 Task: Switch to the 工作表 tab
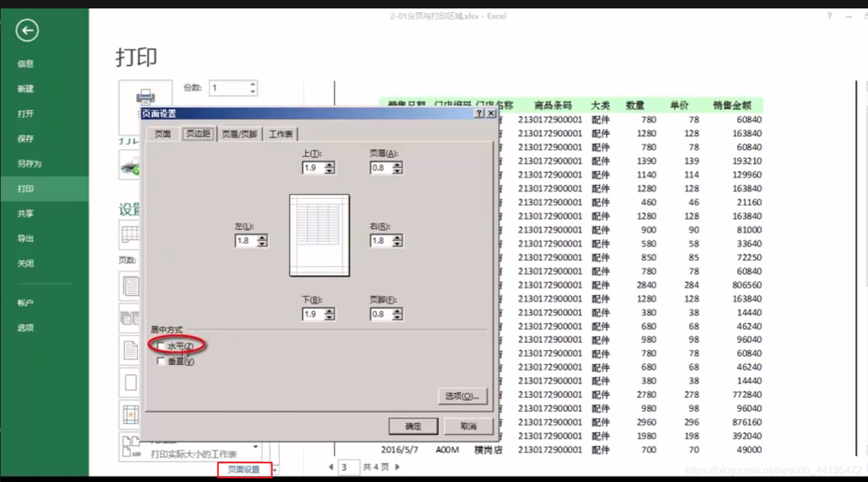click(x=281, y=134)
